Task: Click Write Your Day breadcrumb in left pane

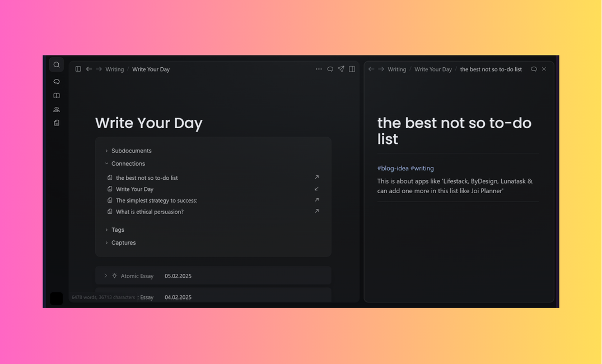Action: [x=151, y=69]
